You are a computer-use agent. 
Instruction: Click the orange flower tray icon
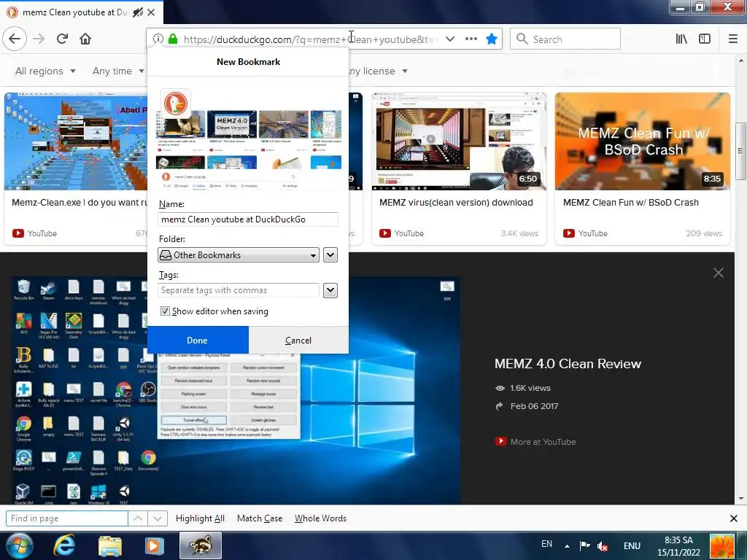coord(722,546)
